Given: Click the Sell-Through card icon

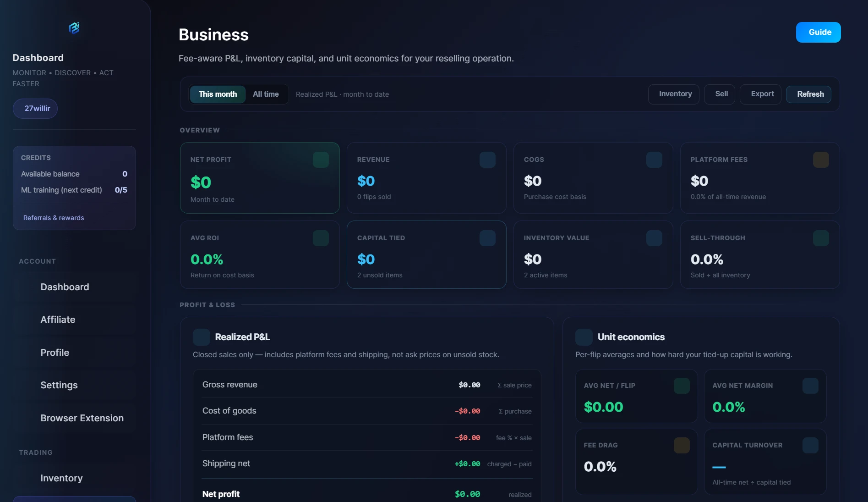Looking at the screenshot, I should [821, 238].
